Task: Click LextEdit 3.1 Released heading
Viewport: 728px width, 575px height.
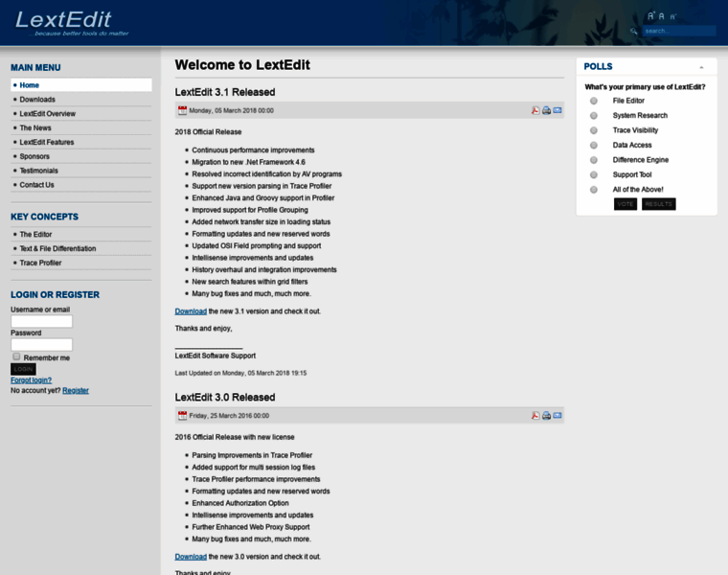Action: (225, 92)
